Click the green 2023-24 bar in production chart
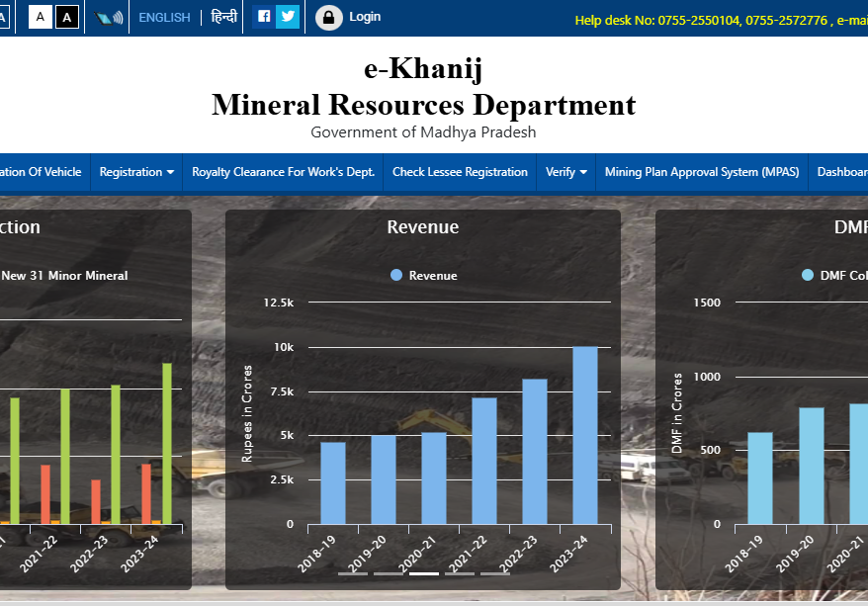This screenshot has width=868, height=606. [167, 443]
